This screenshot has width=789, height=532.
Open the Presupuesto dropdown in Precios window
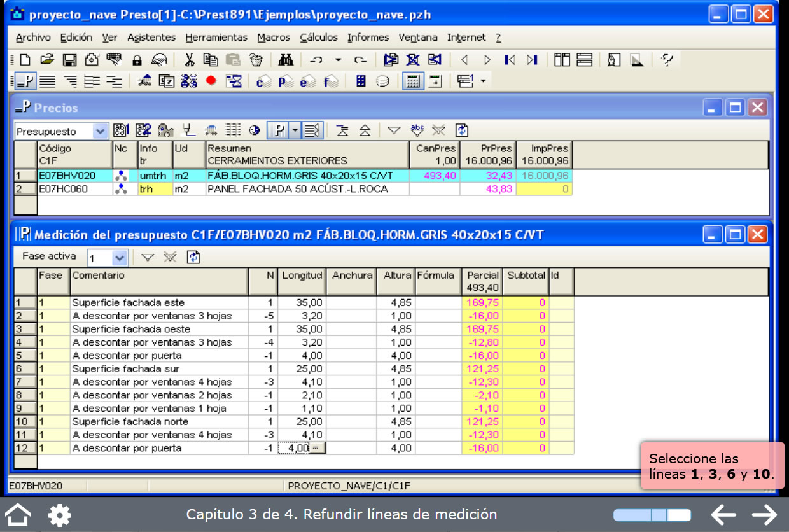[x=100, y=131]
